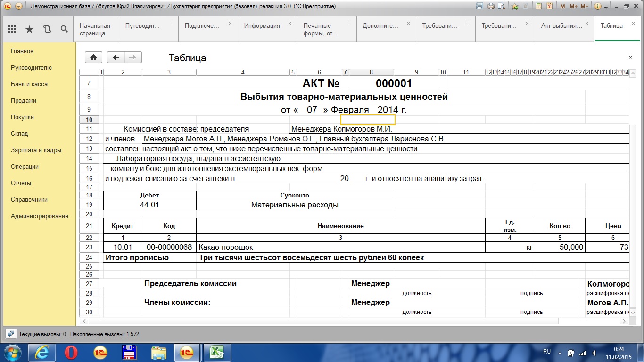
Task: Click the performance indicator icon in status bar
Action: [x=10, y=334]
